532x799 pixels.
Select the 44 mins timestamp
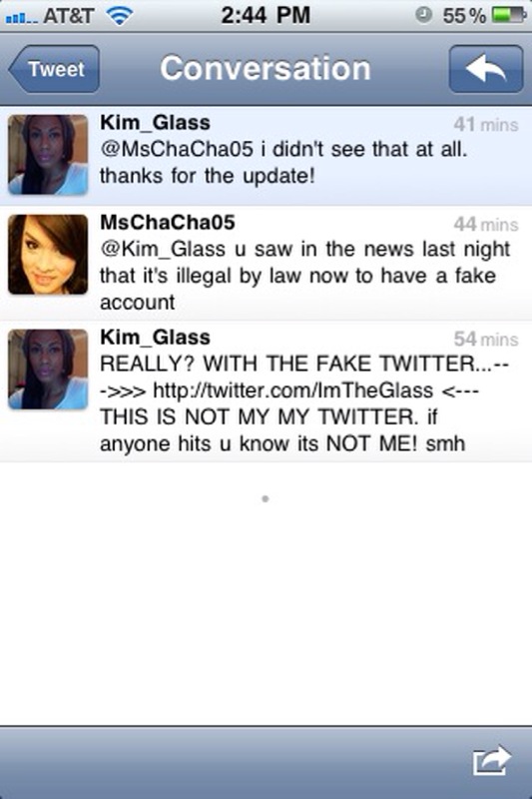(x=486, y=224)
